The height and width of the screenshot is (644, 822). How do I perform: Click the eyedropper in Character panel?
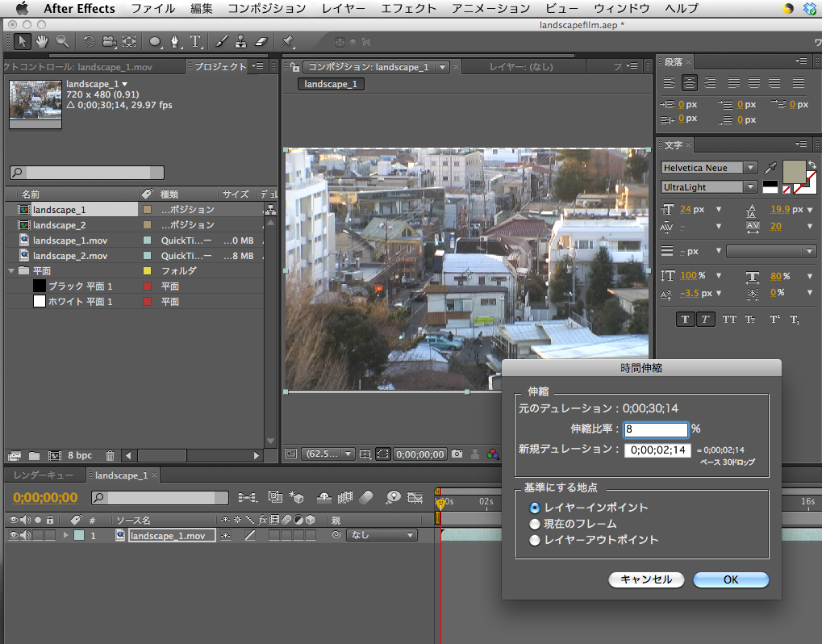pos(770,168)
